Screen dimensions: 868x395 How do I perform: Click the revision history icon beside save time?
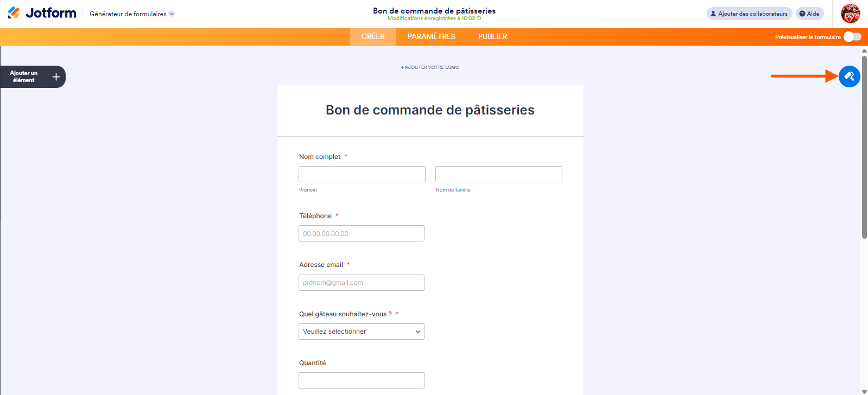(479, 18)
